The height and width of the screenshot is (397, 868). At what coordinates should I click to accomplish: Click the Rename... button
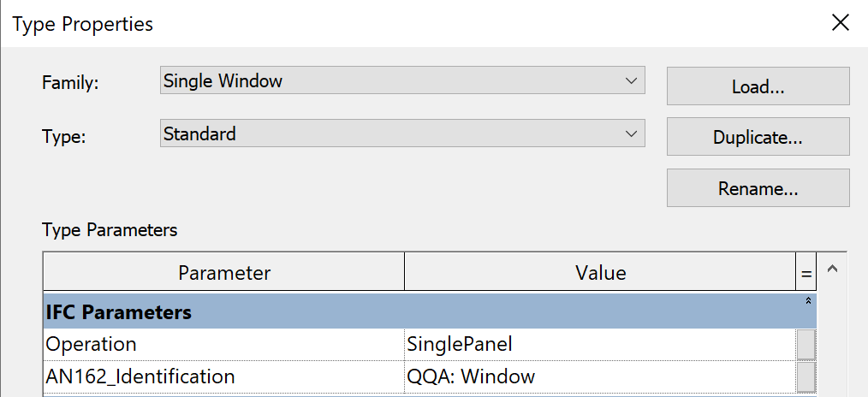click(758, 188)
